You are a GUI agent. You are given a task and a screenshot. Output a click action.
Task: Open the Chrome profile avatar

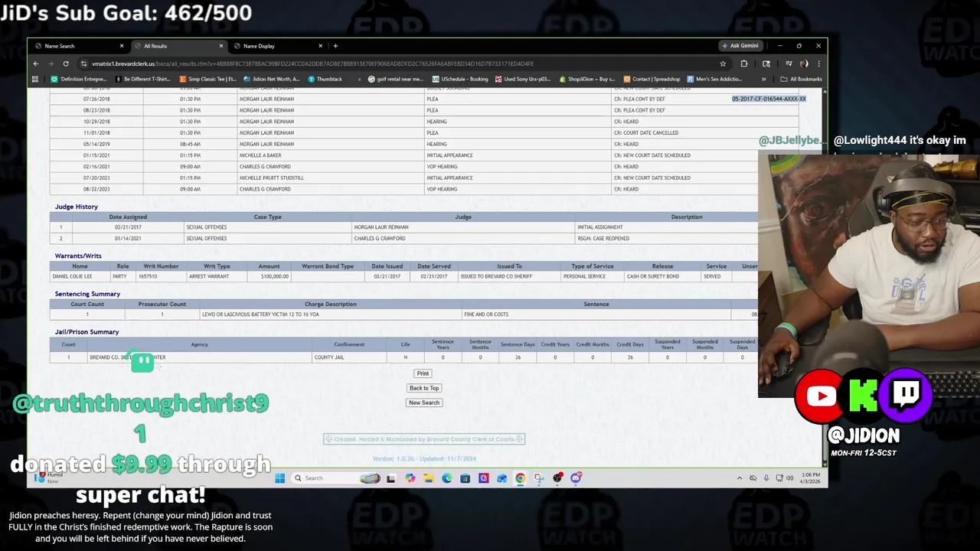coord(804,64)
